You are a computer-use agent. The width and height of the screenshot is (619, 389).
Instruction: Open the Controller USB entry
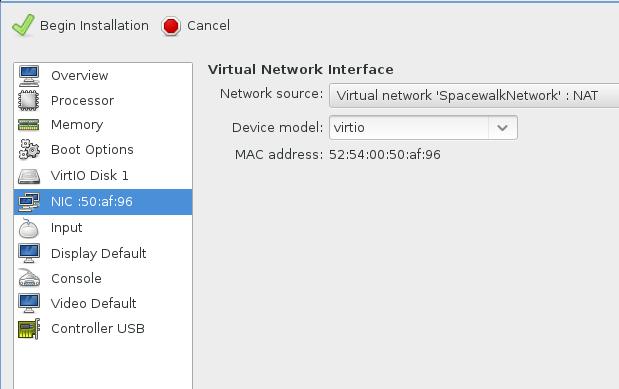[103, 329]
